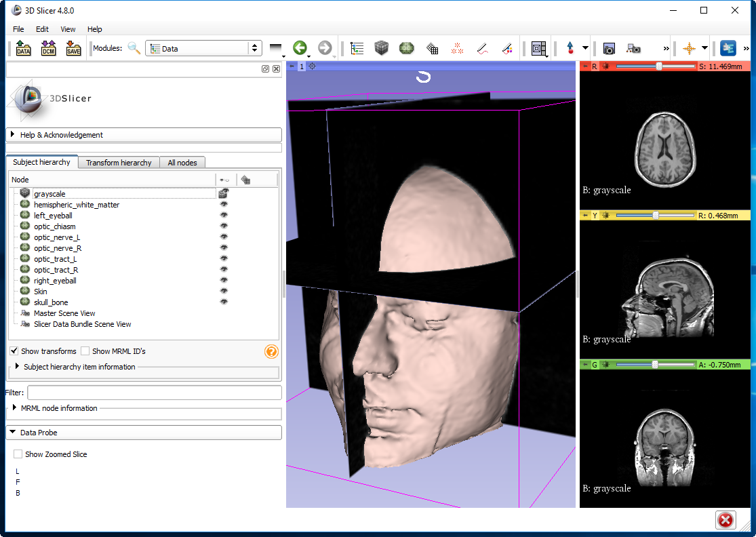
Task: Click the module search magnifier icon
Action: (134, 48)
